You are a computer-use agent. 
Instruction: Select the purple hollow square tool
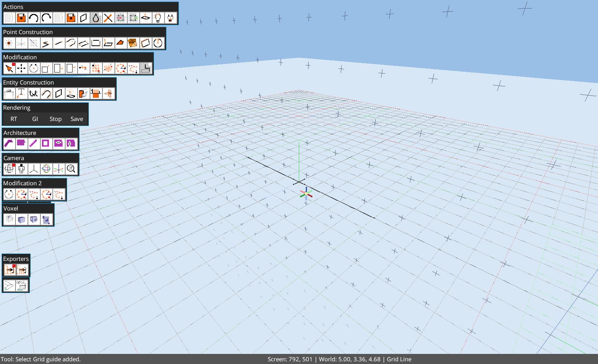click(x=46, y=144)
